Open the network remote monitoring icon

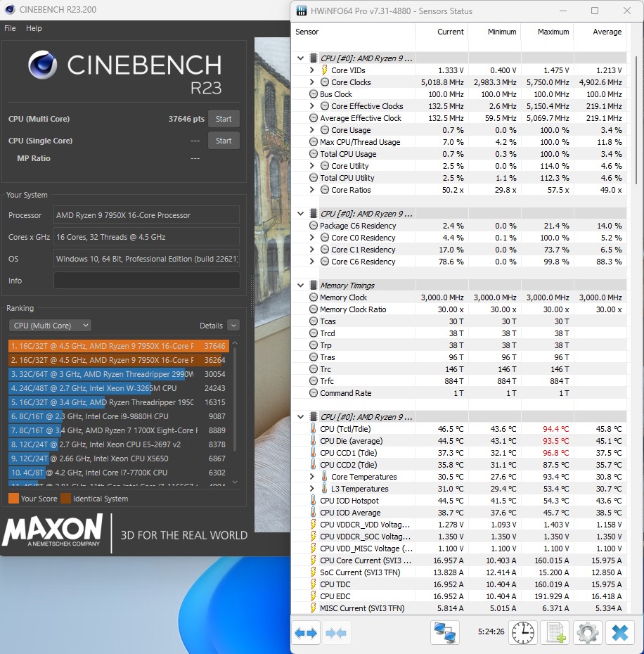(x=445, y=633)
